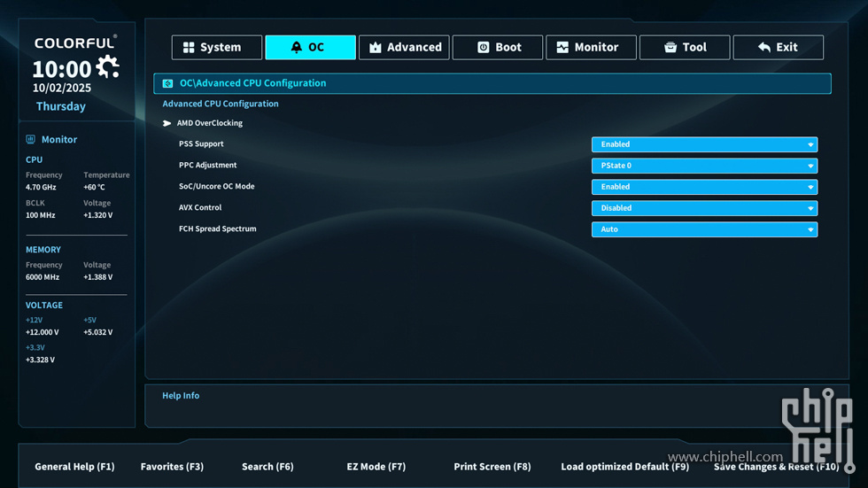Open the PSS Support dropdown
Screen dimensions: 868x488
tap(704, 144)
